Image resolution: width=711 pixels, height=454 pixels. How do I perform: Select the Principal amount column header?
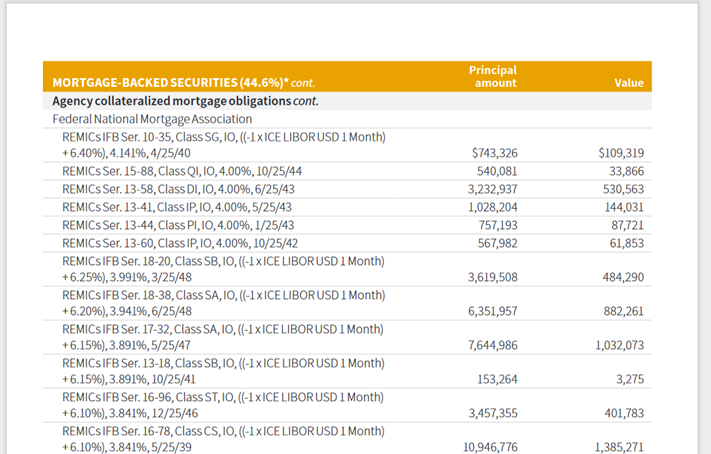coord(493,77)
